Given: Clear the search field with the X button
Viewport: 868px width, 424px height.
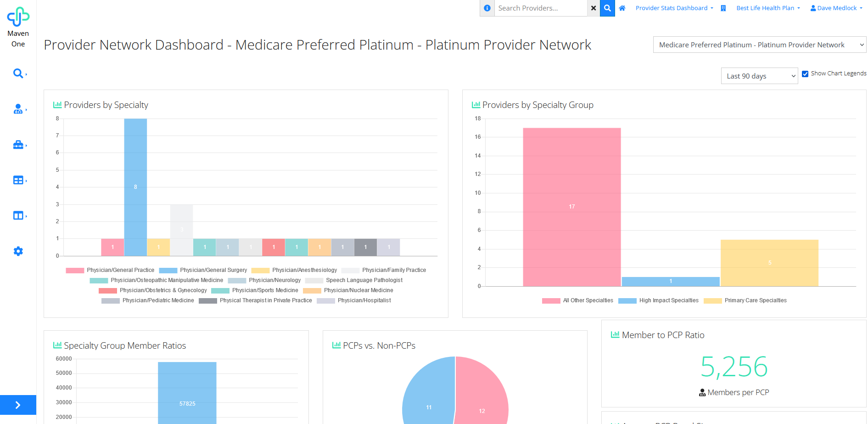Looking at the screenshot, I should pyautogui.click(x=594, y=8).
